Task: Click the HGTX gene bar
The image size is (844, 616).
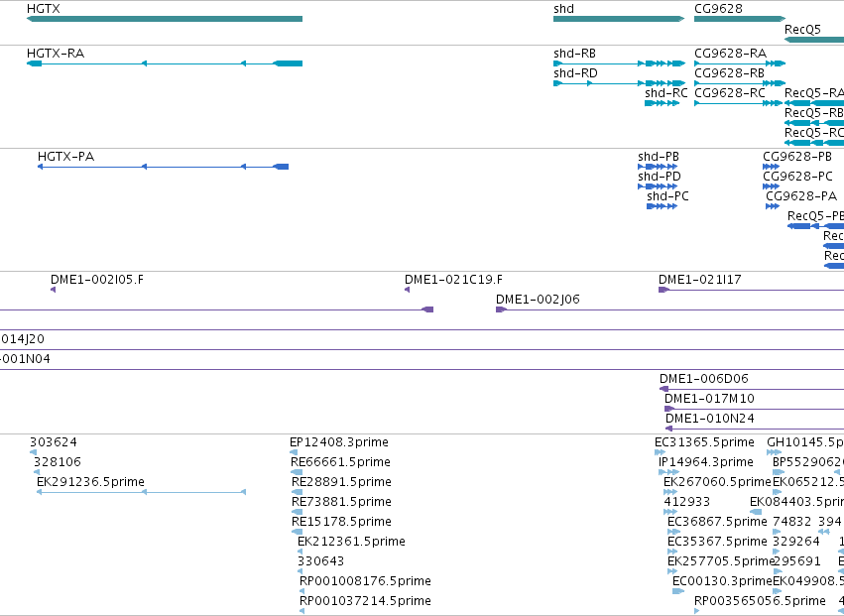Action: (165, 19)
